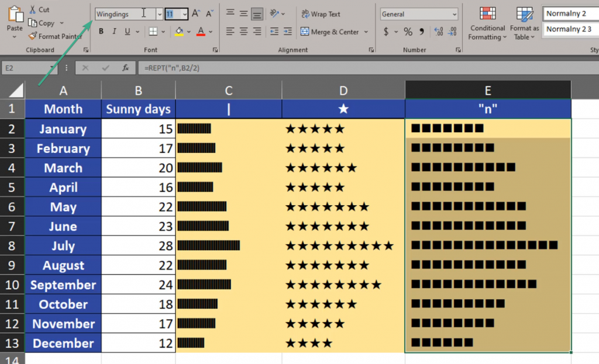The height and width of the screenshot is (364, 599).
Task: Click the Percent Style icon
Action: coord(408,32)
